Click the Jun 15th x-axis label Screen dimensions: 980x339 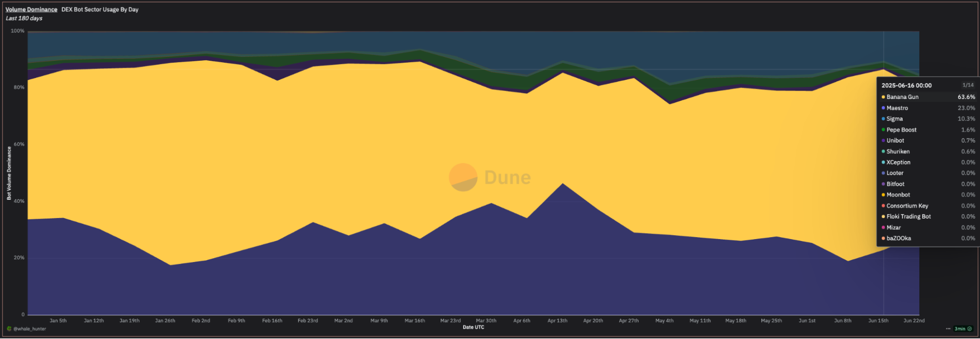[x=878, y=320]
